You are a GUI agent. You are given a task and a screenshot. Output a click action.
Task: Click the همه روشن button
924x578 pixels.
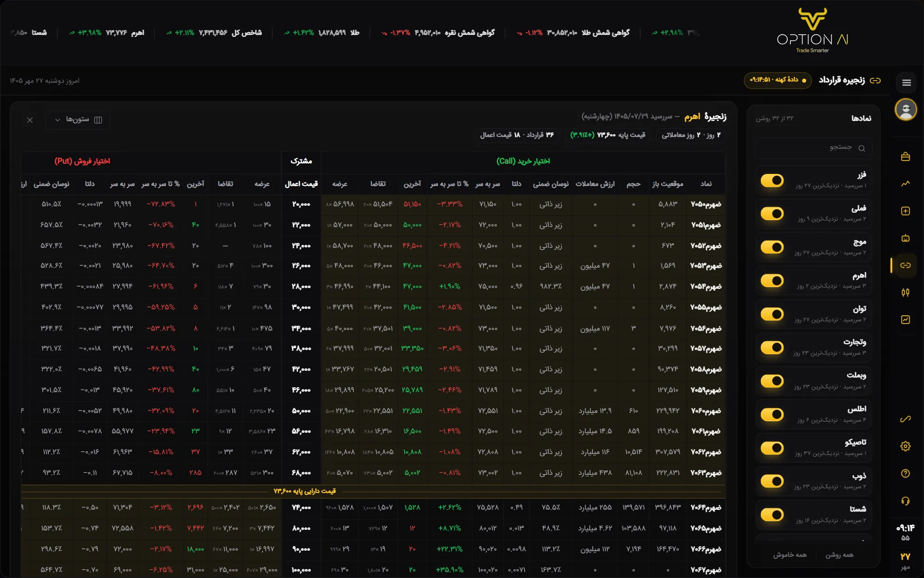coord(839,555)
